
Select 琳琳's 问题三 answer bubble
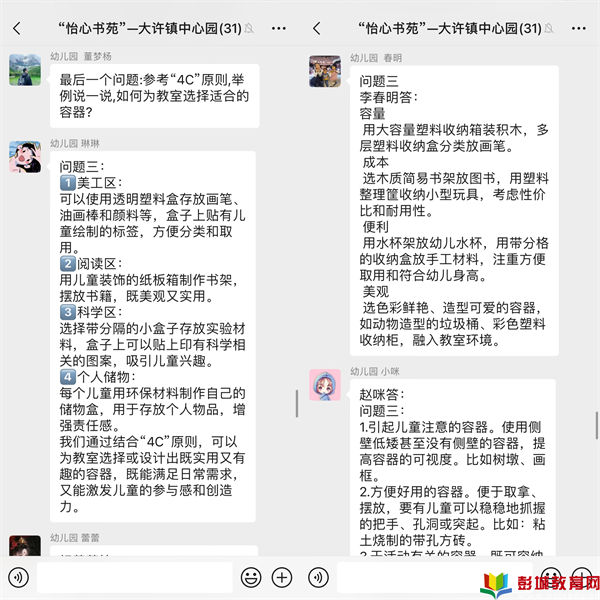(x=153, y=337)
